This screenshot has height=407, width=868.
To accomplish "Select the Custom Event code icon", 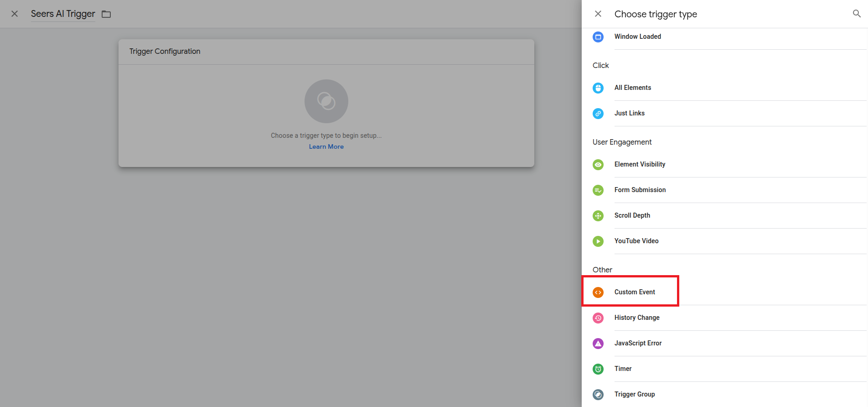I will 598,292.
